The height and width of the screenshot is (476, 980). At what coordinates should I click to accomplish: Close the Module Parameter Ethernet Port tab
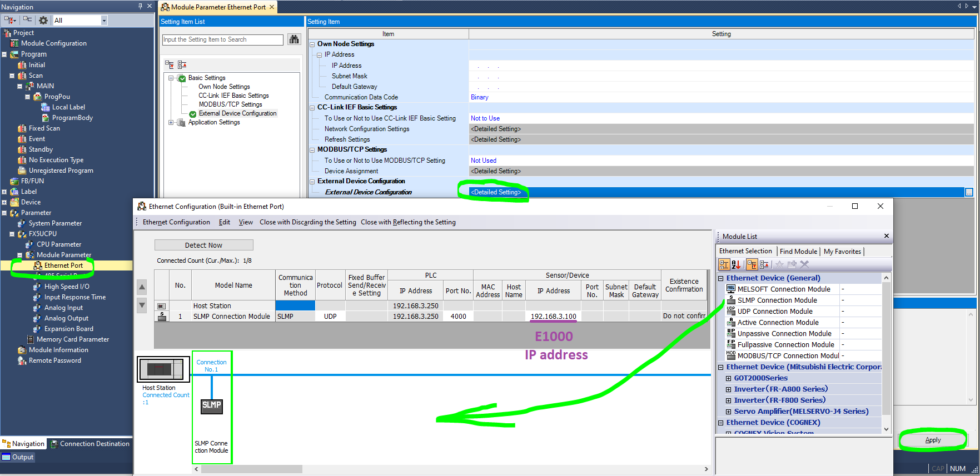click(x=272, y=7)
